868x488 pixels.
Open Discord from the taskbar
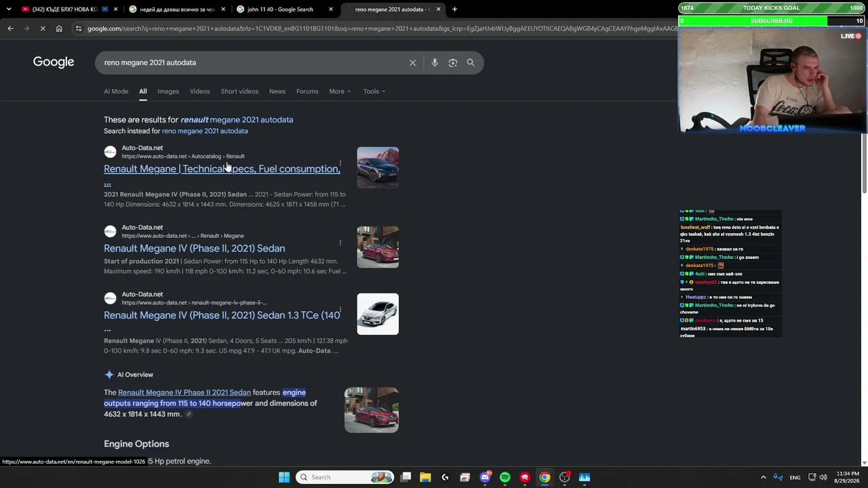coord(485,477)
